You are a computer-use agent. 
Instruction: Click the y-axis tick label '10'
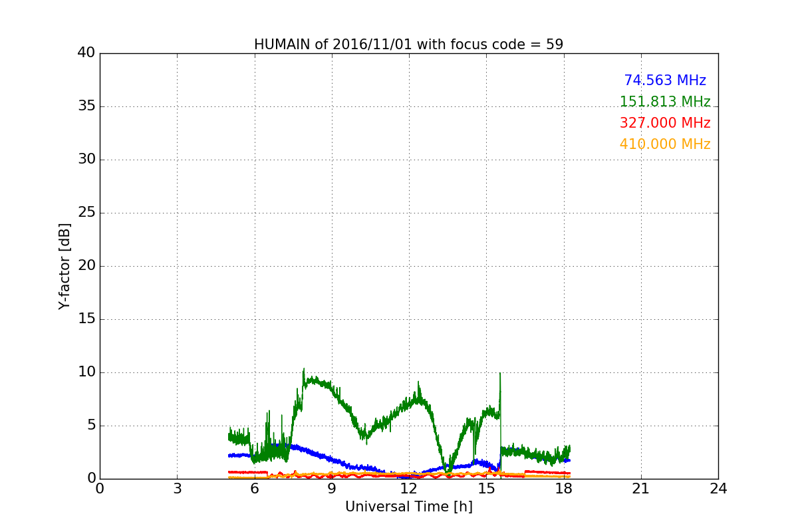coord(86,372)
